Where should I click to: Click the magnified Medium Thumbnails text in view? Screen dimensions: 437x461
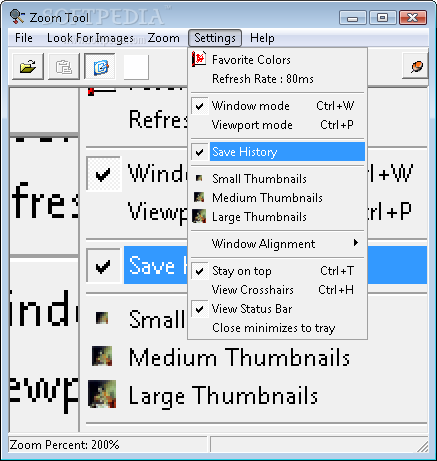click(x=239, y=357)
